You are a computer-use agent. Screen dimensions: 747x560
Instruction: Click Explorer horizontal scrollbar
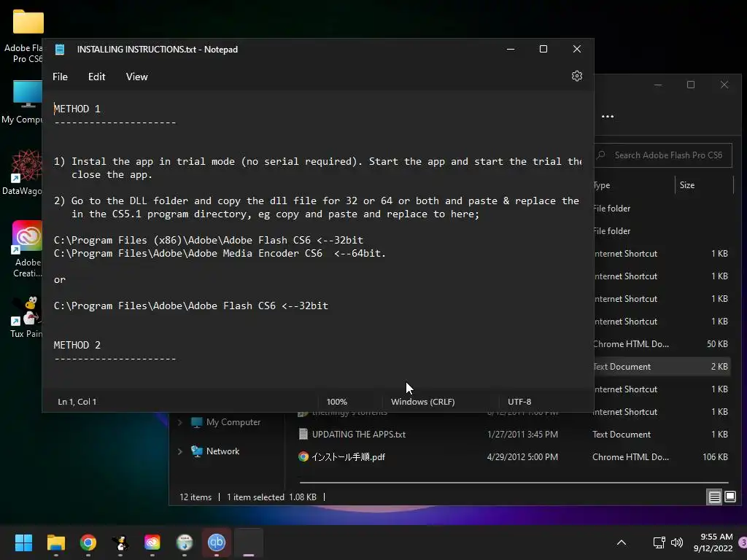click(514, 483)
